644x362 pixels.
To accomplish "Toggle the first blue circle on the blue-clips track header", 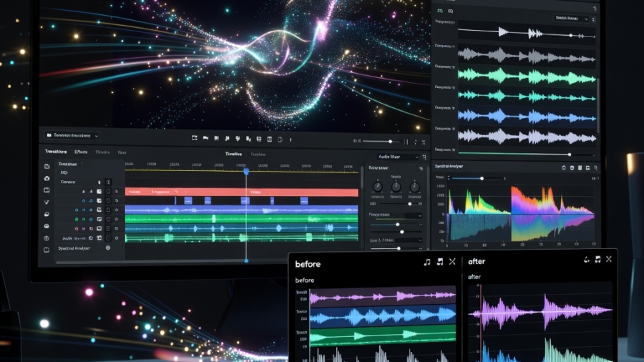I will (x=84, y=201).
